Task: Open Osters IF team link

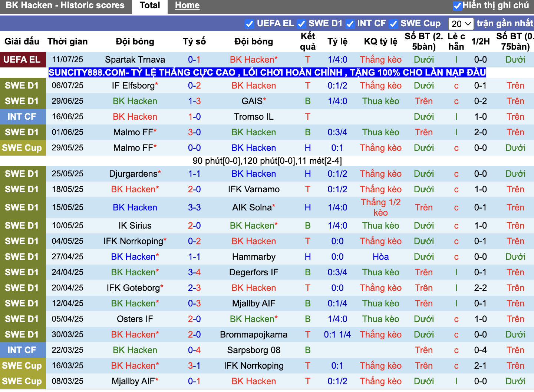Action: point(135,319)
